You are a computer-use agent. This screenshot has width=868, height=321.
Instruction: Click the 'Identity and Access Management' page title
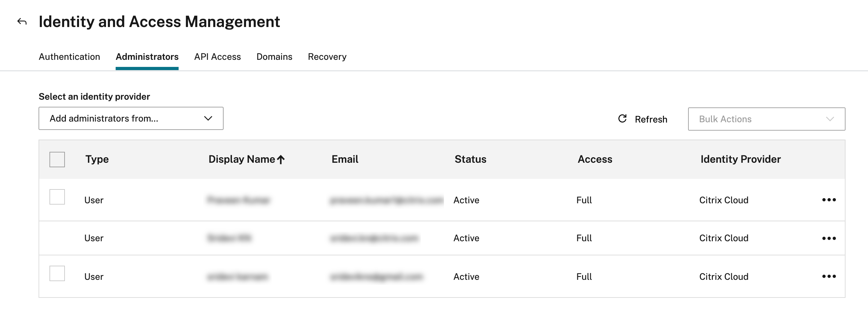tap(159, 22)
